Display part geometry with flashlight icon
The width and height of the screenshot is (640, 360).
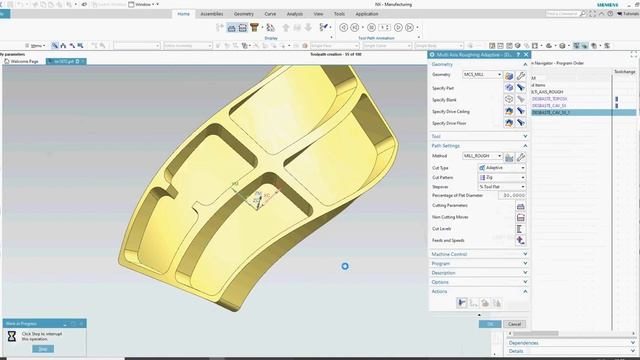pos(520,88)
